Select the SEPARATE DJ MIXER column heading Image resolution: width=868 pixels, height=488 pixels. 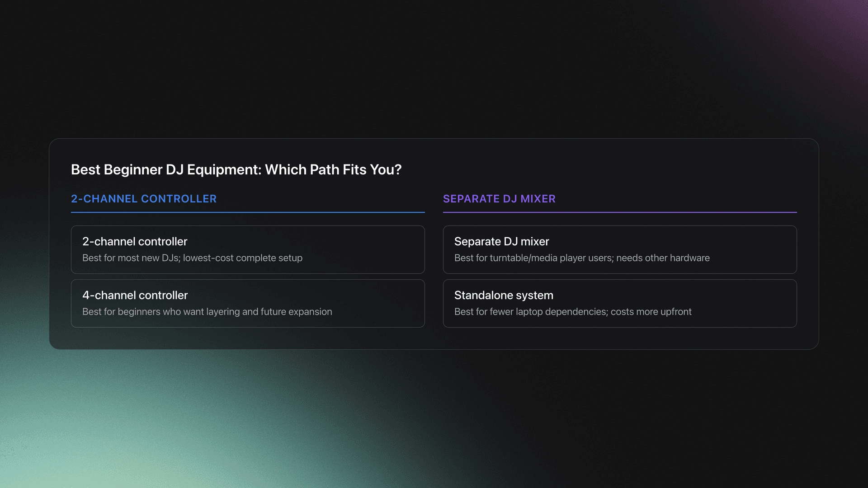499,199
